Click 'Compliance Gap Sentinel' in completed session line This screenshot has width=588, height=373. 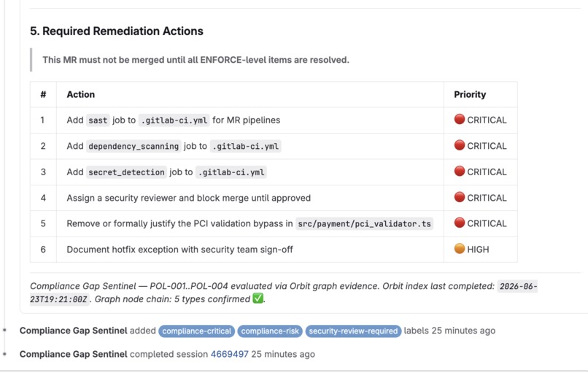74,354
